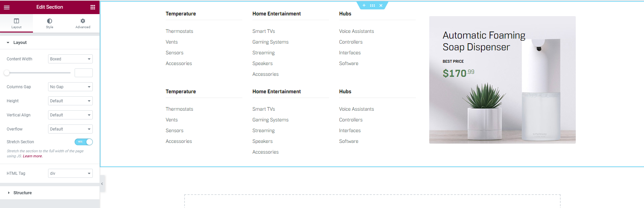Open the Content Width dropdown

click(x=70, y=59)
